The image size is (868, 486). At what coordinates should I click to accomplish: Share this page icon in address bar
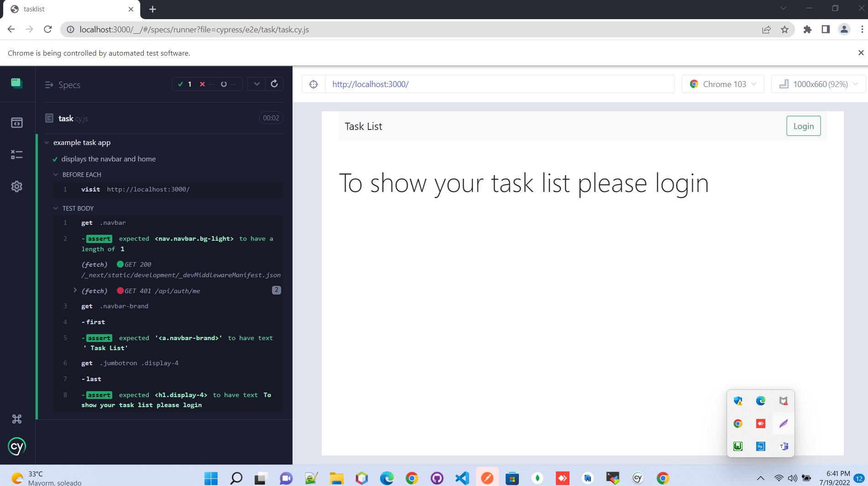[x=766, y=29]
